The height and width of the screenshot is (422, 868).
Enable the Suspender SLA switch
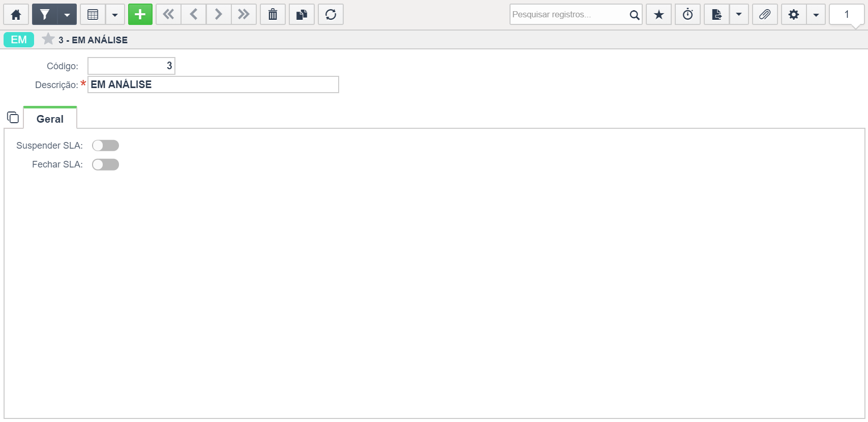coord(105,146)
